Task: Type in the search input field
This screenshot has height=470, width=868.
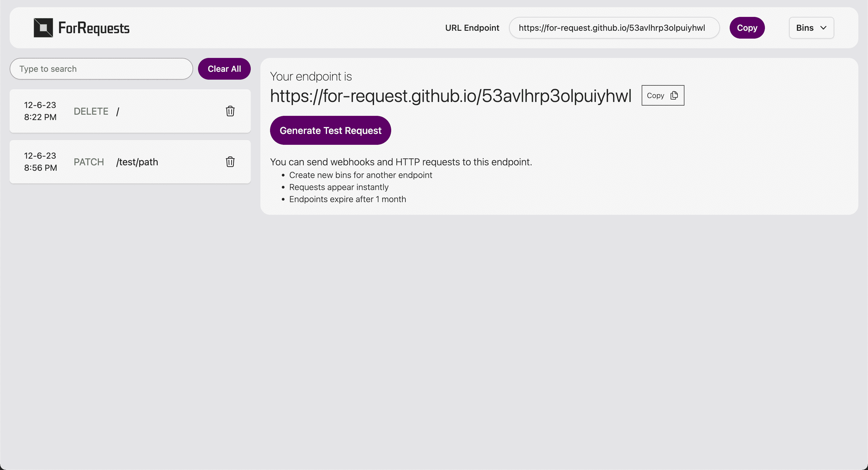Action: [x=101, y=69]
